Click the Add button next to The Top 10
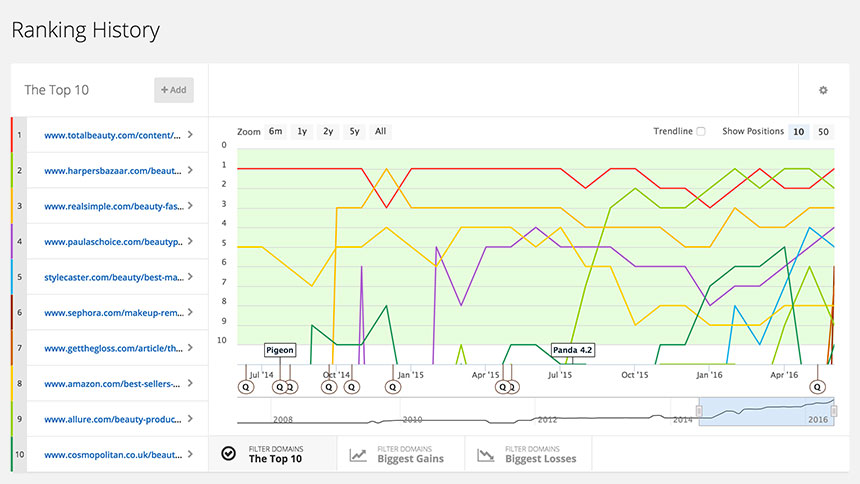The image size is (860, 484). [174, 90]
